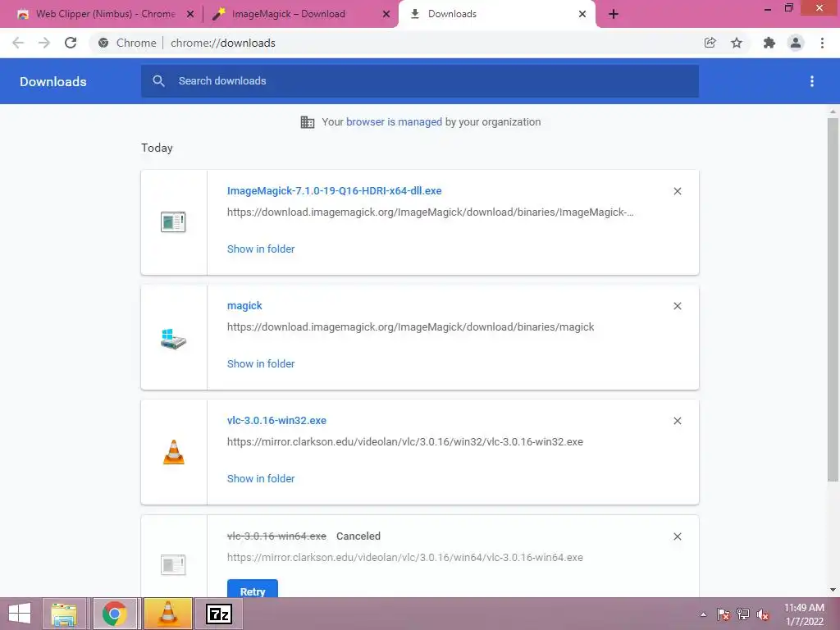
Task: Click the 'browser is managed' link
Action: click(x=395, y=122)
